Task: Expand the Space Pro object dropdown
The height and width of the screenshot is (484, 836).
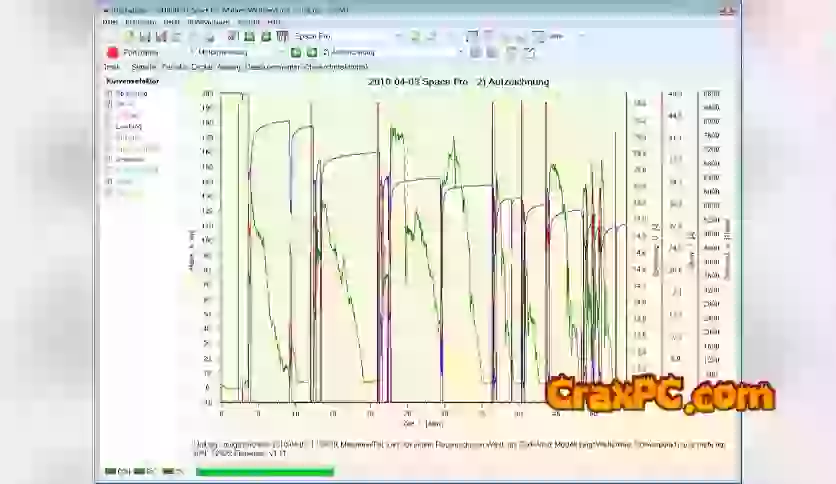Action: pyautogui.click(x=398, y=36)
